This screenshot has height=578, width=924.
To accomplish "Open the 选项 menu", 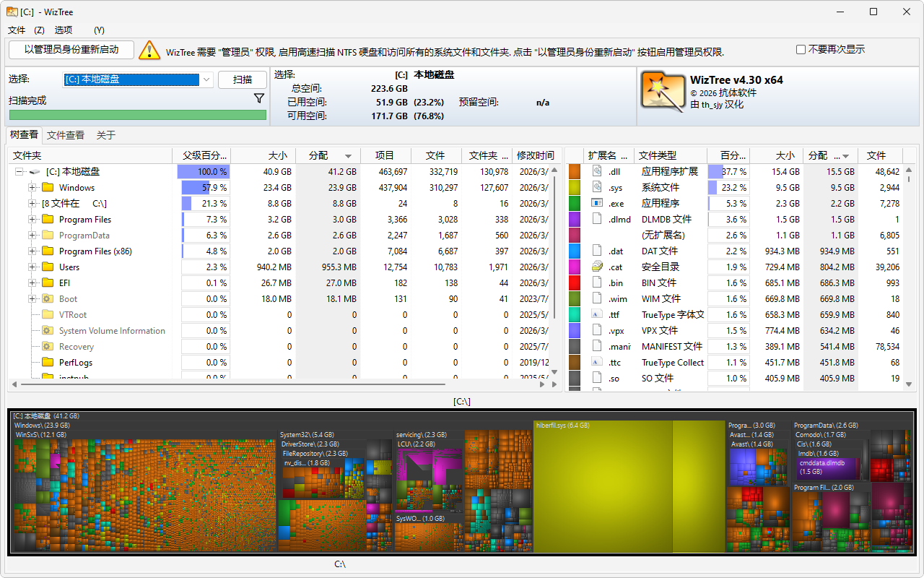I will (x=64, y=30).
